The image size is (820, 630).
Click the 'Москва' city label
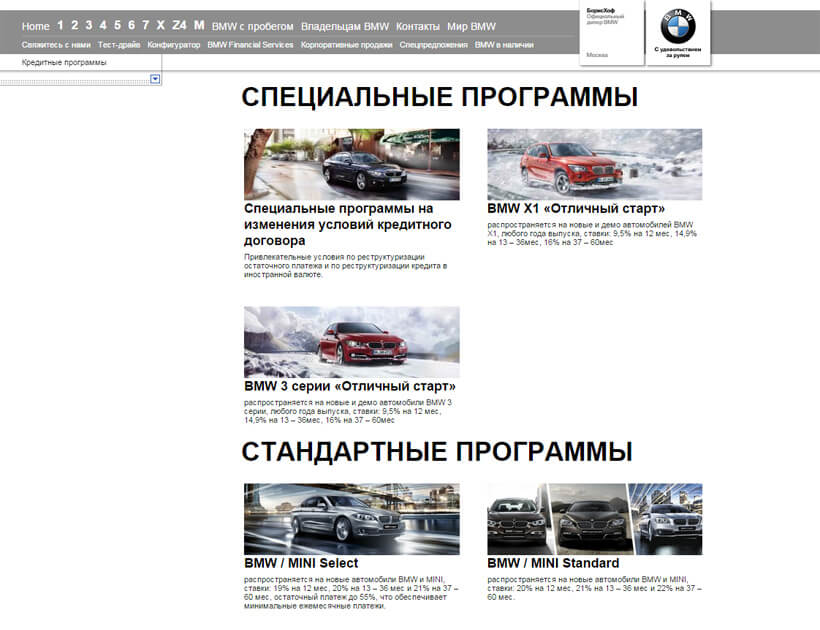point(597,55)
